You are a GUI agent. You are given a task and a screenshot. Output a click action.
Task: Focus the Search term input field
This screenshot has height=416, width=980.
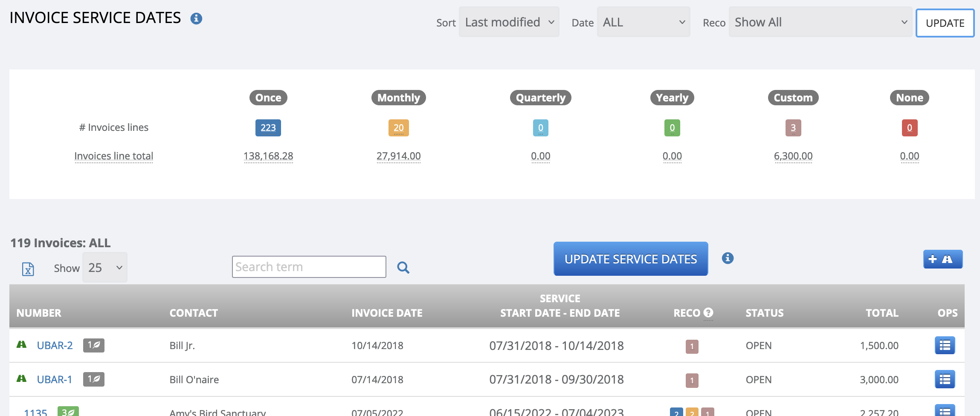coord(309,267)
